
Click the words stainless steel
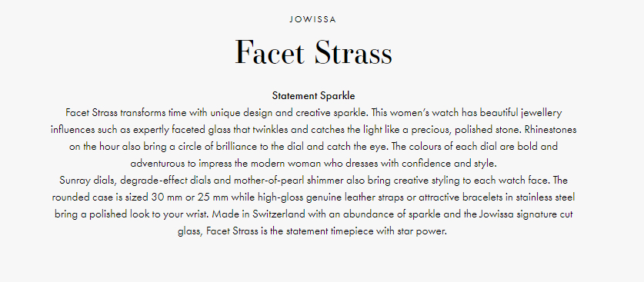click(x=545, y=197)
